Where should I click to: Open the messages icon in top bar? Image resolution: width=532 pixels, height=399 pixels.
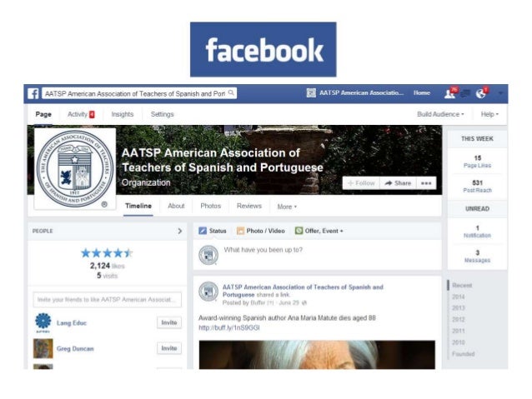[x=465, y=93]
